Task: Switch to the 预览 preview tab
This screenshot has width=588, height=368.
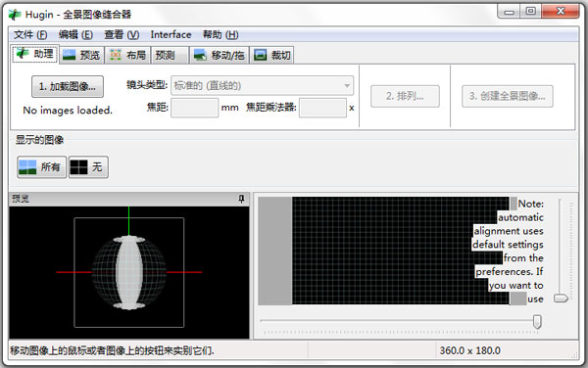Action: [81, 56]
